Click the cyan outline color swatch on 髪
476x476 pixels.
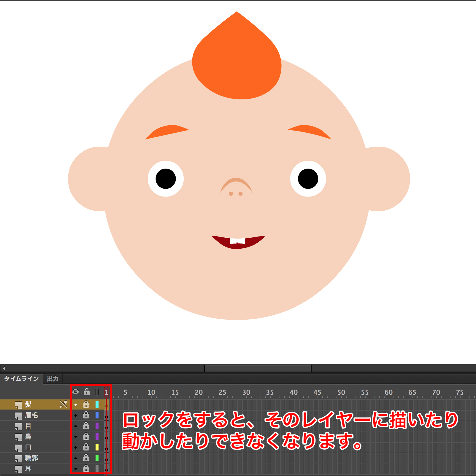pyautogui.click(x=97, y=404)
